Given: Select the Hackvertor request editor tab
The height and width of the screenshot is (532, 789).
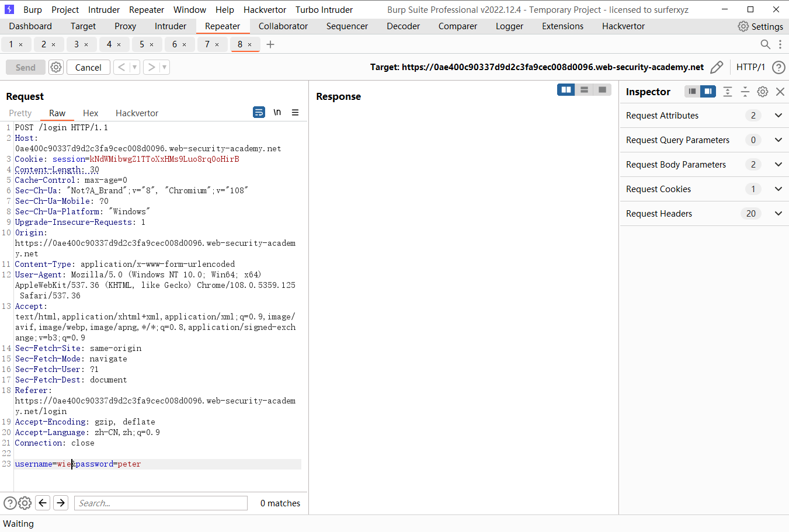Looking at the screenshot, I should pos(137,113).
